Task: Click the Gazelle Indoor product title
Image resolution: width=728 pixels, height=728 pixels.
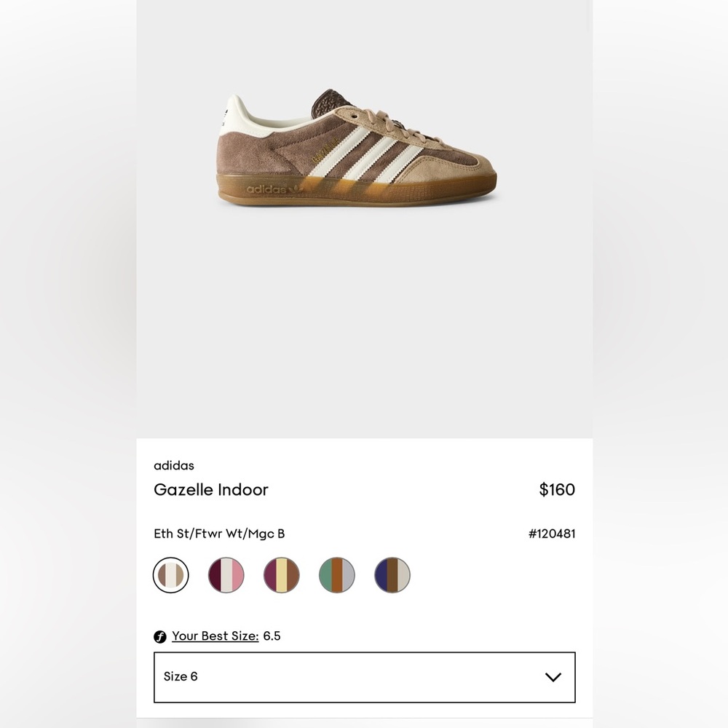Action: coord(210,490)
